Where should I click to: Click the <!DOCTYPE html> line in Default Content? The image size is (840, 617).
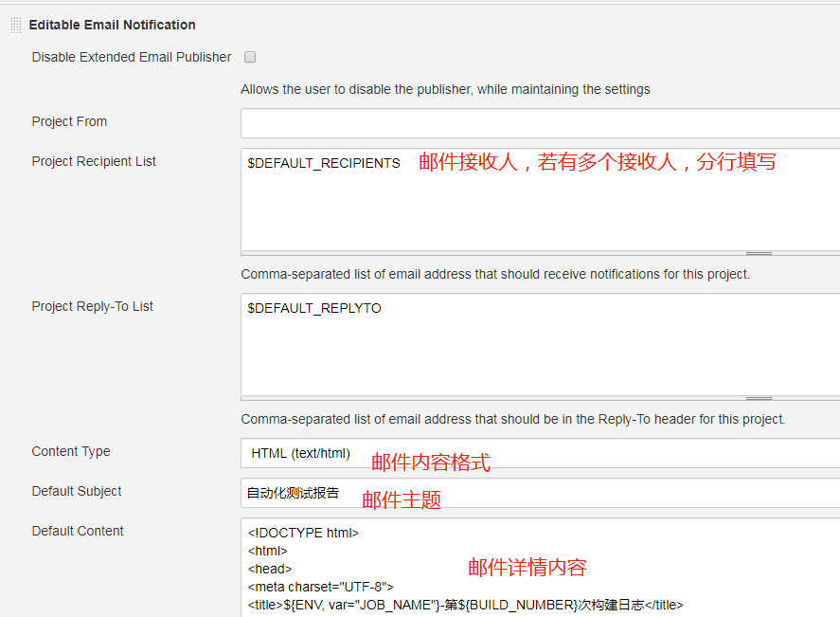(303, 533)
